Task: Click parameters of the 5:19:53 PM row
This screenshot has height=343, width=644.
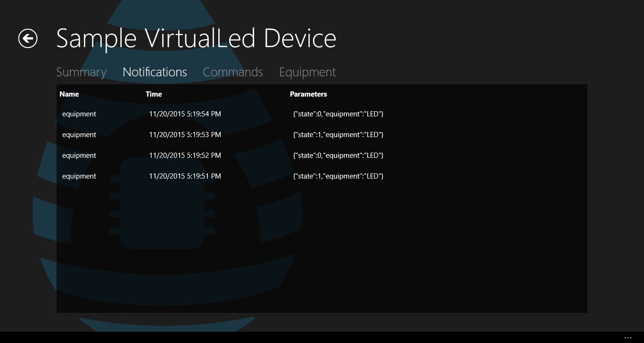Action: click(338, 135)
